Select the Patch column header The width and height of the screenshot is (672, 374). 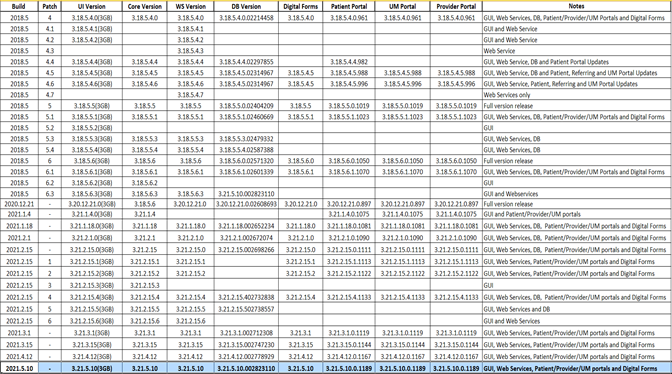point(50,6)
